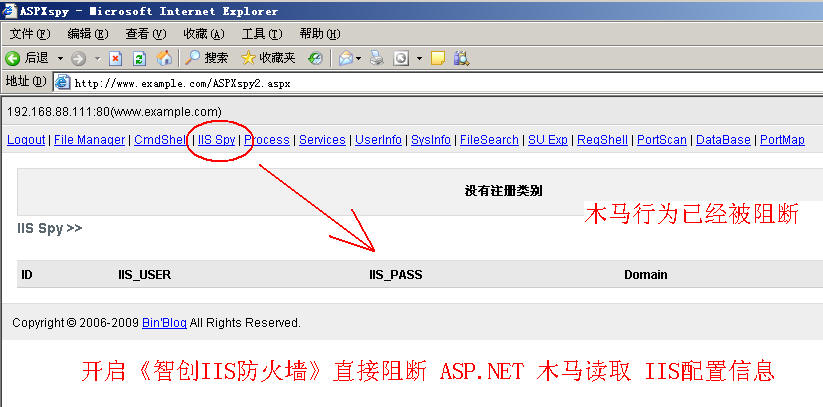Click the IIS_USER column header
The image size is (823, 407).
click(x=145, y=275)
